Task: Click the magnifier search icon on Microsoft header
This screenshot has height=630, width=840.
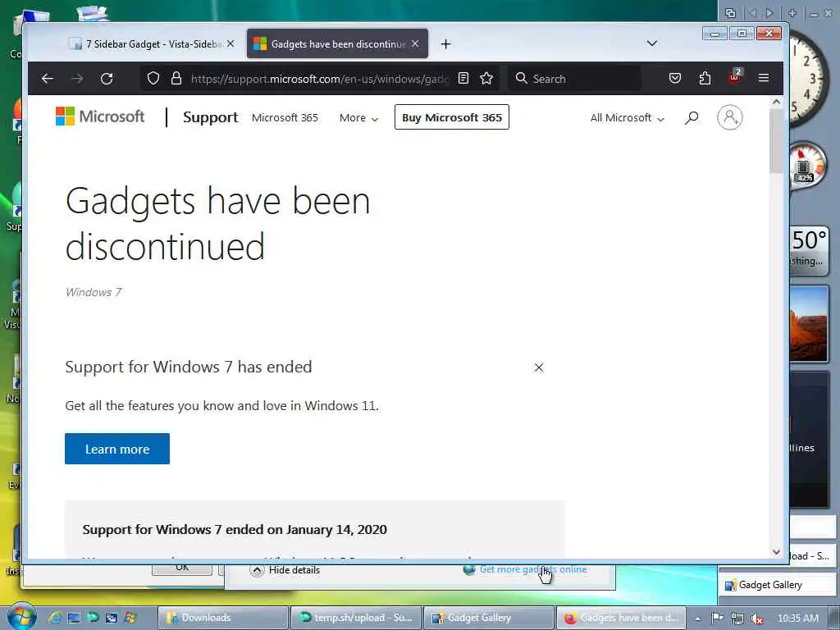Action: [x=692, y=117]
